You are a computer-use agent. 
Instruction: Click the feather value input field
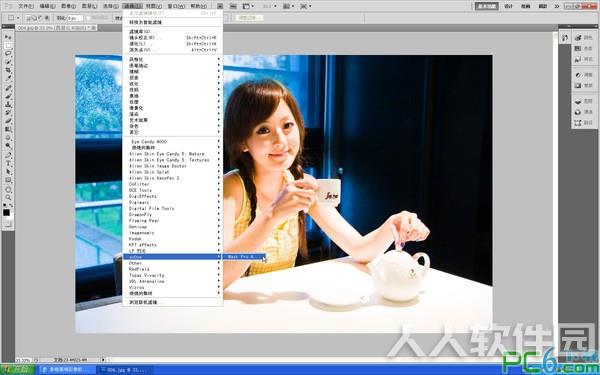tap(75, 18)
